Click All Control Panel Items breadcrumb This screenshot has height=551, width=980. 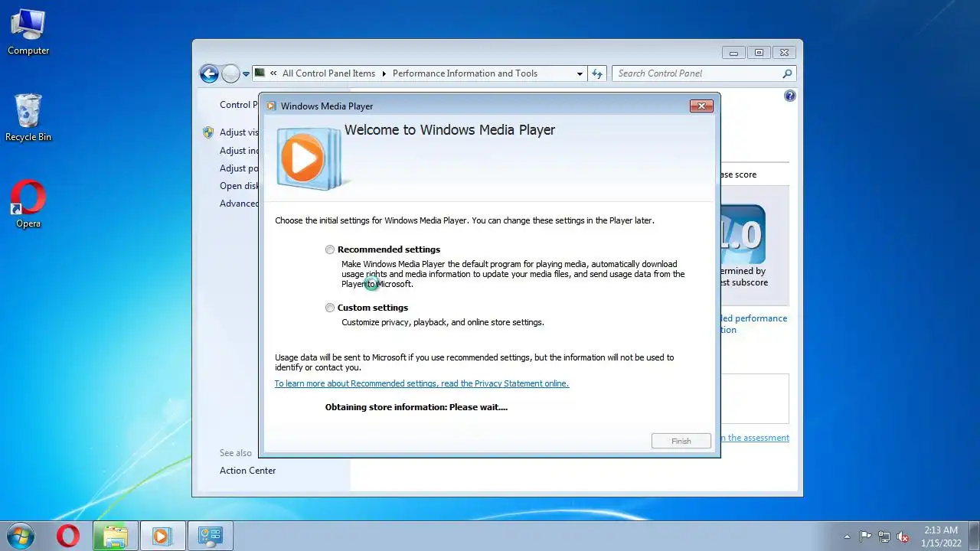point(328,73)
